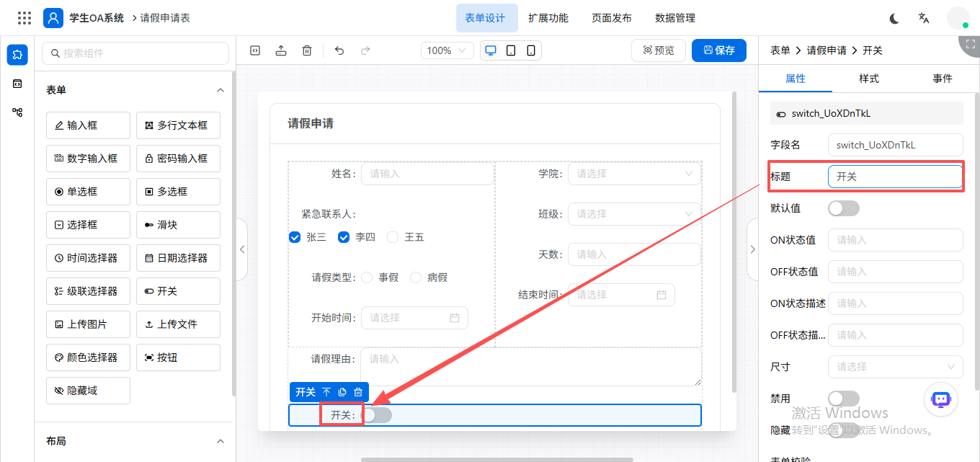Click the 预览 button
The width and height of the screenshot is (980, 462).
coord(659,50)
